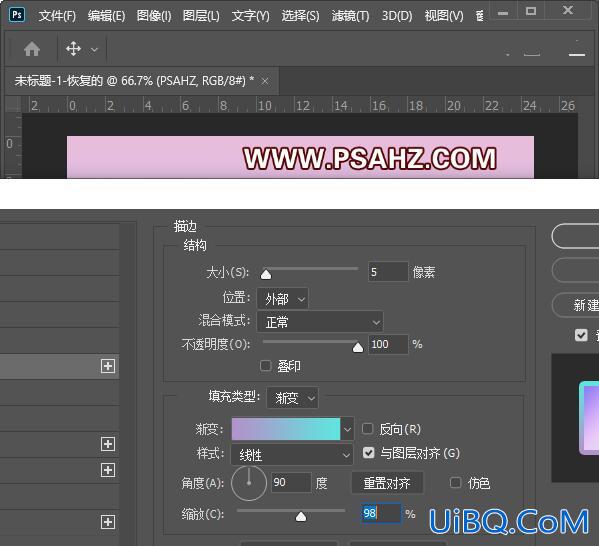This screenshot has width=599, height=546.
Task: Click the 新建 new style button
Action: coord(576,305)
